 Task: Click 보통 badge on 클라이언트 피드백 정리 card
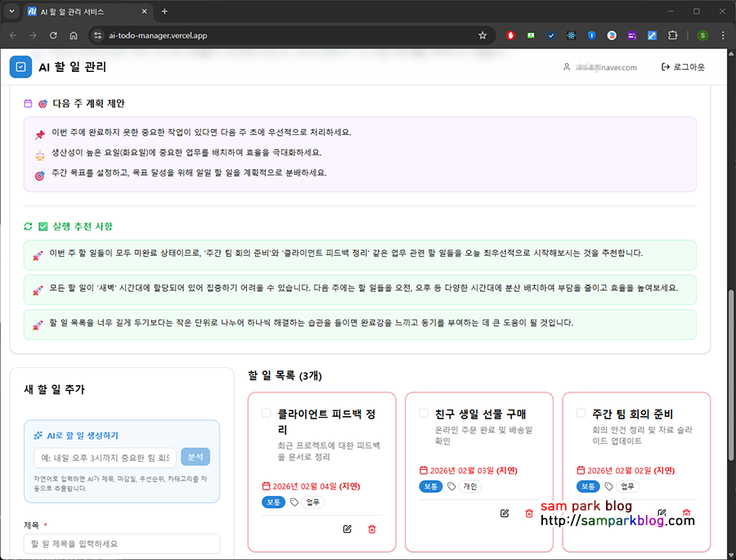click(273, 502)
